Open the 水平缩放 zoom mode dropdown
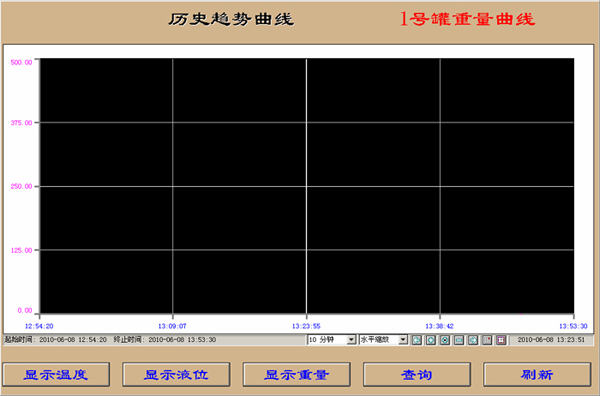This screenshot has width=600, height=396. coord(383,340)
